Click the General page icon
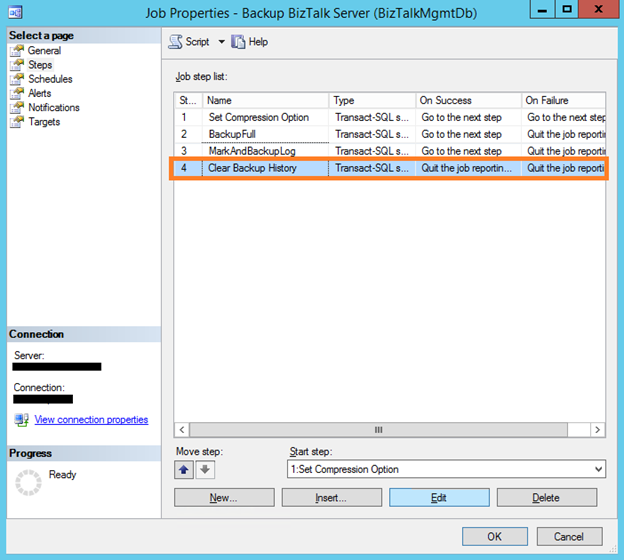Viewport: 624px width, 560px height. coord(17,51)
